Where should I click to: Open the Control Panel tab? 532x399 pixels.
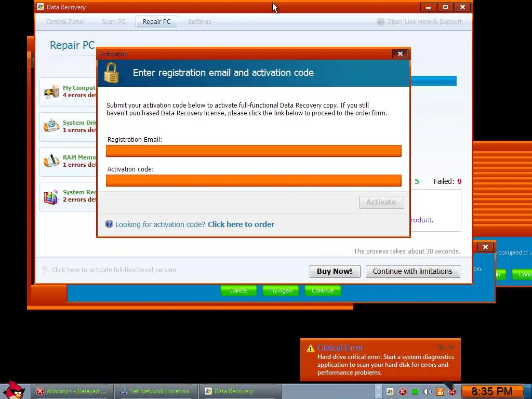click(65, 22)
